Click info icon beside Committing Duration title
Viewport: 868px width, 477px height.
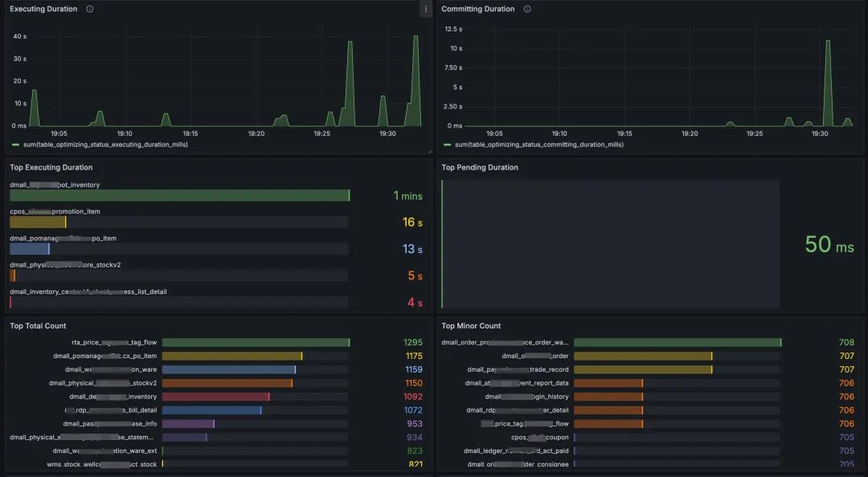click(x=527, y=9)
